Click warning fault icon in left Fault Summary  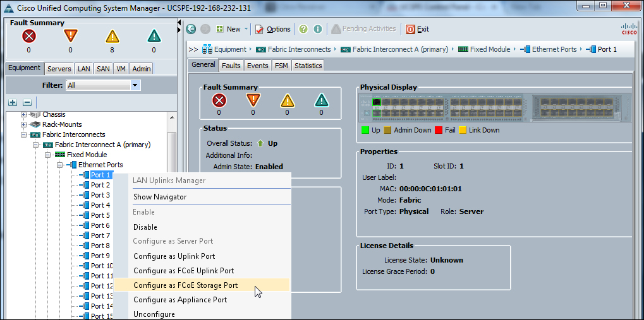[154, 37]
